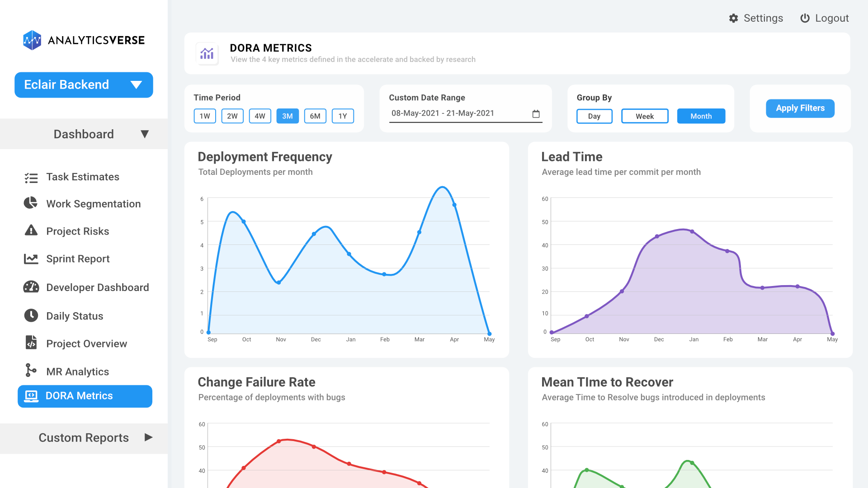Click the DORA Metrics header chart icon
This screenshot has width=868, height=488.
point(208,53)
